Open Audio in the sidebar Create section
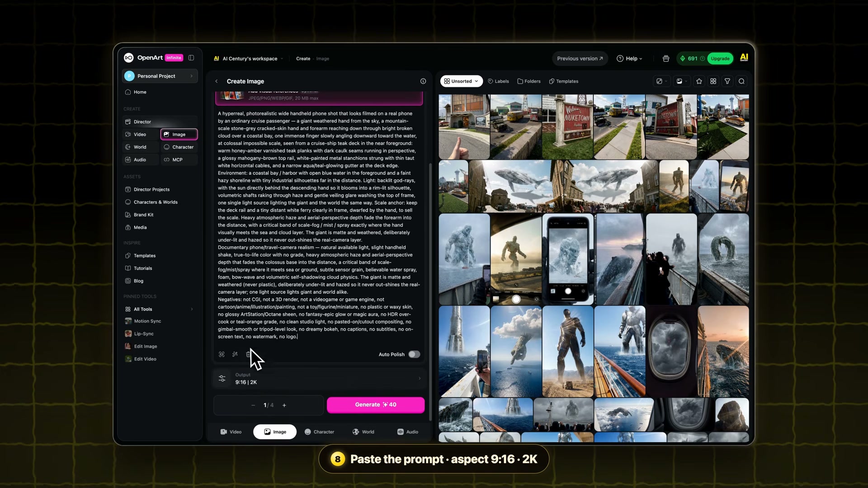The image size is (868, 488). coord(141,160)
